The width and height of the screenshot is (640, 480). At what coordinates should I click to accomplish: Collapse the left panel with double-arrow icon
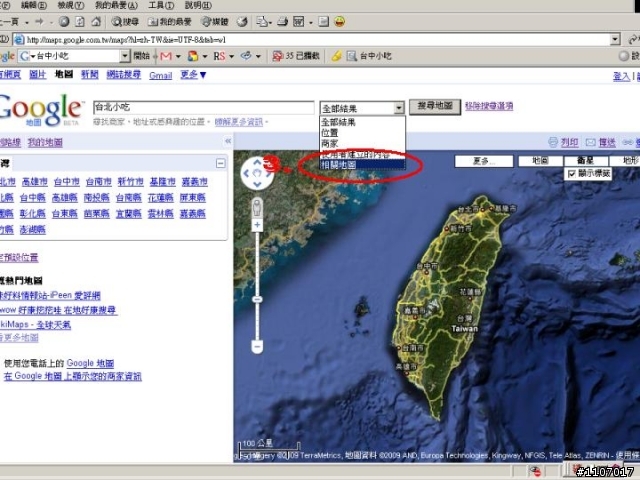[x=228, y=141]
